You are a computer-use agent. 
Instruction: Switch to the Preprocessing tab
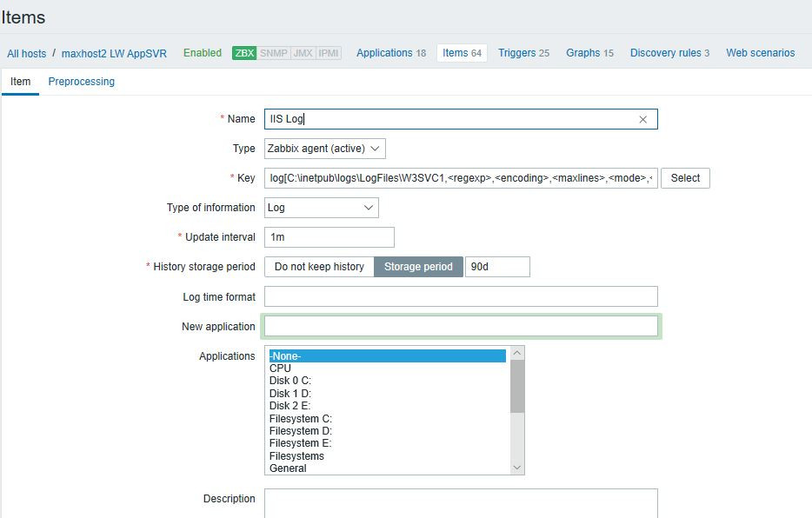(82, 82)
